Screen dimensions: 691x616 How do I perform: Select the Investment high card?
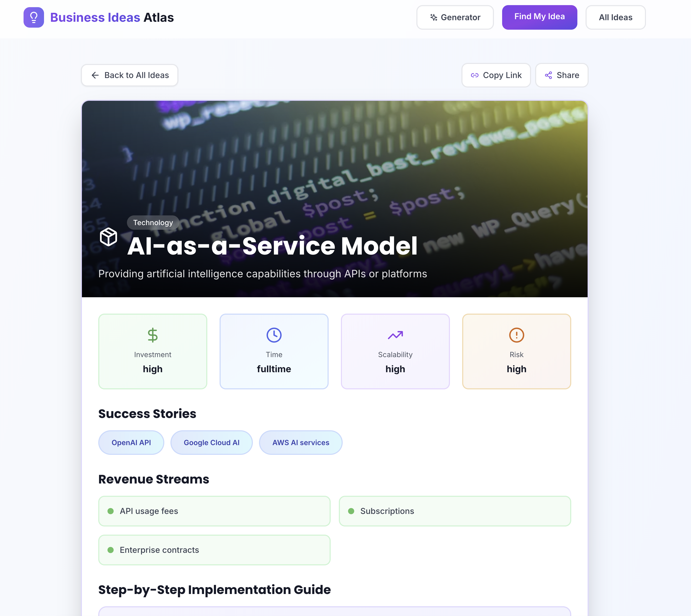[x=153, y=351]
